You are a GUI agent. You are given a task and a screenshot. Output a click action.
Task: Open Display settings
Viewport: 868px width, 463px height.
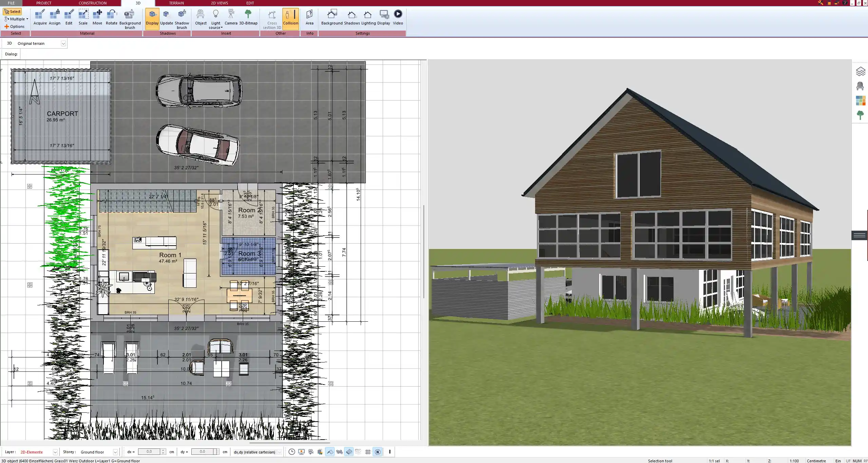[x=384, y=18]
